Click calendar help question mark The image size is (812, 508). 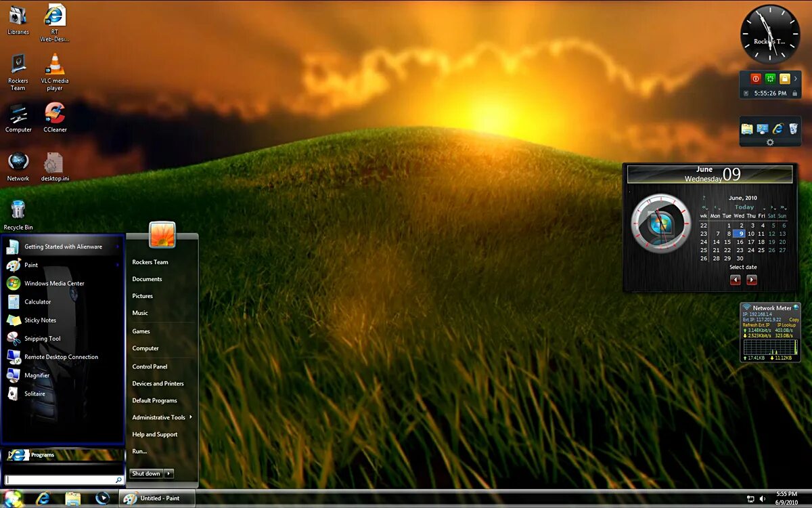coord(704,198)
